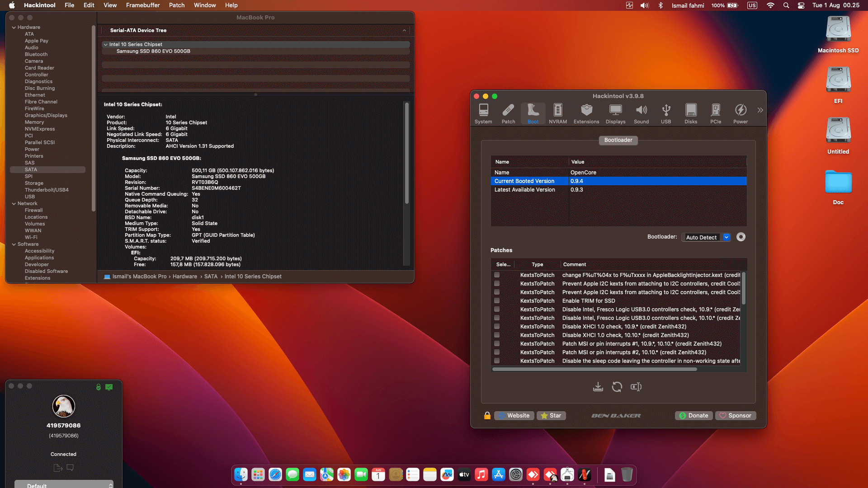The width and height of the screenshot is (868, 488).
Task: Enable the 'Enable TRIM for SSD' patch
Action: point(497,300)
